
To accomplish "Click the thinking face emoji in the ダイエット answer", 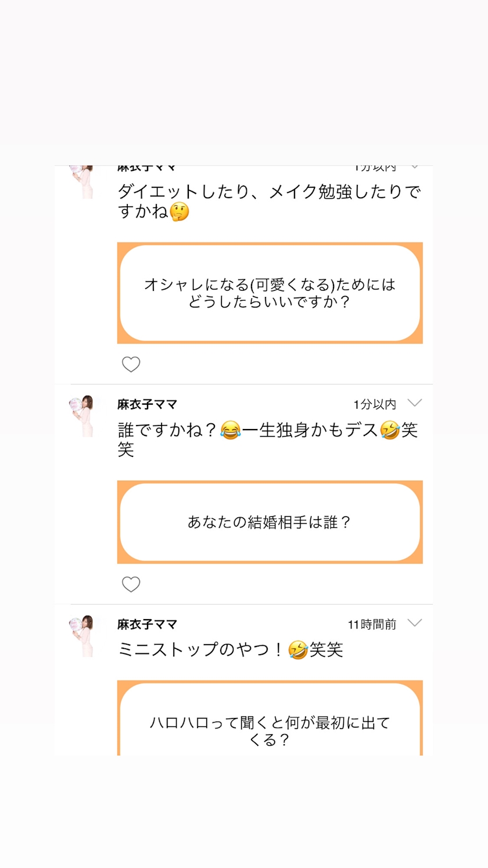I will [x=180, y=212].
